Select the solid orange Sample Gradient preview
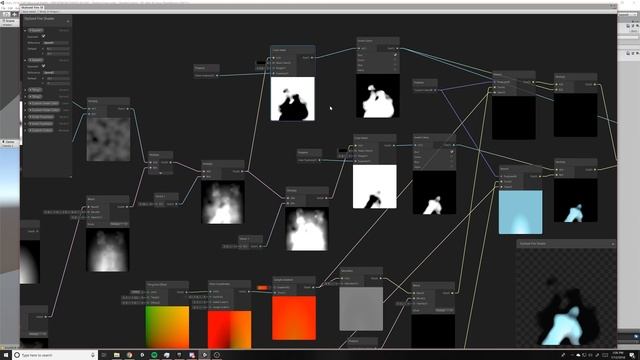This screenshot has height=360, width=640. [294, 318]
